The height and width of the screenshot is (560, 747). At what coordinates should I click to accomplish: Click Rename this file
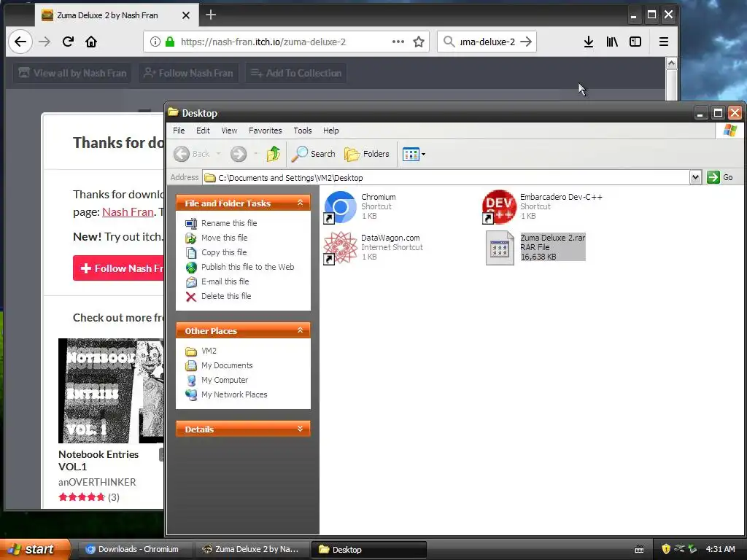[x=228, y=223]
